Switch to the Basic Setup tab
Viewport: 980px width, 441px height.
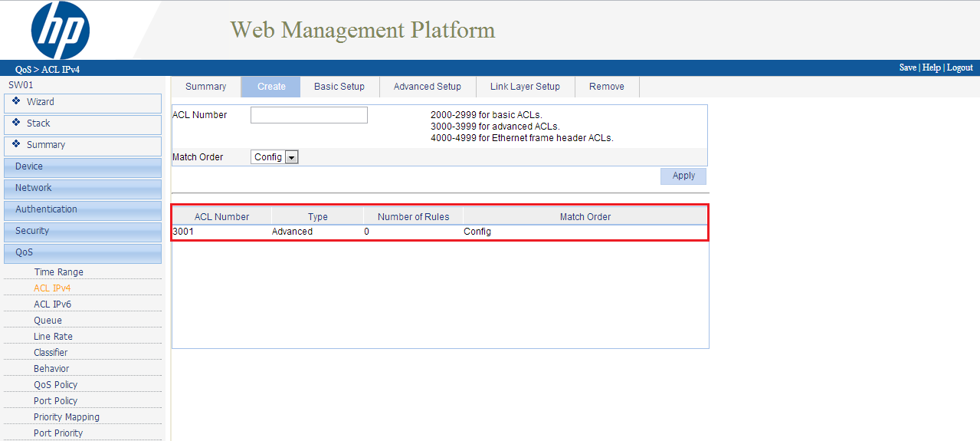pyautogui.click(x=339, y=87)
